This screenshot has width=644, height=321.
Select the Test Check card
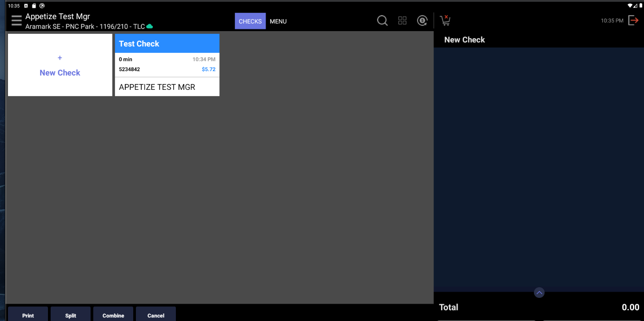[167, 64]
